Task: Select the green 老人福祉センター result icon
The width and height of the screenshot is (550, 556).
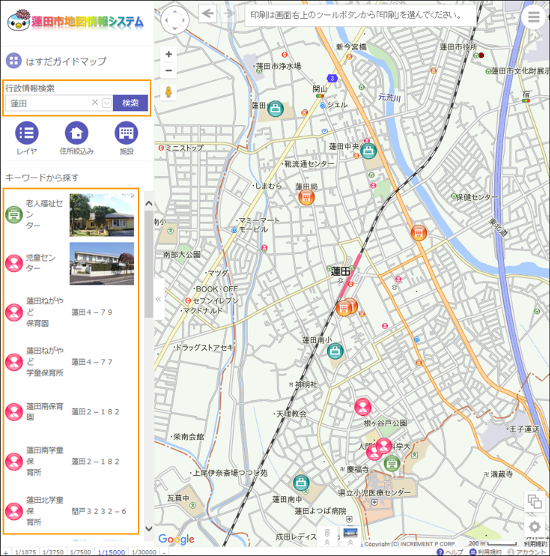Action: click(x=14, y=215)
